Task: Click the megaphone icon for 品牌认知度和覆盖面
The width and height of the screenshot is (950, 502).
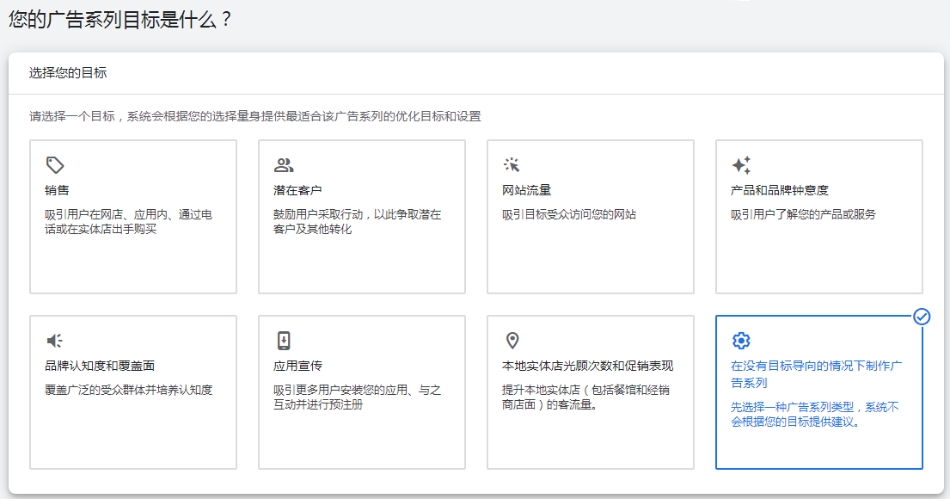Action: coord(55,340)
